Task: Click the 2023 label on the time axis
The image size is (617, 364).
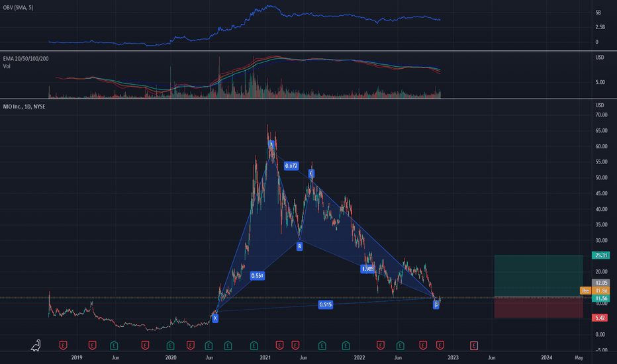Action: coord(453,357)
